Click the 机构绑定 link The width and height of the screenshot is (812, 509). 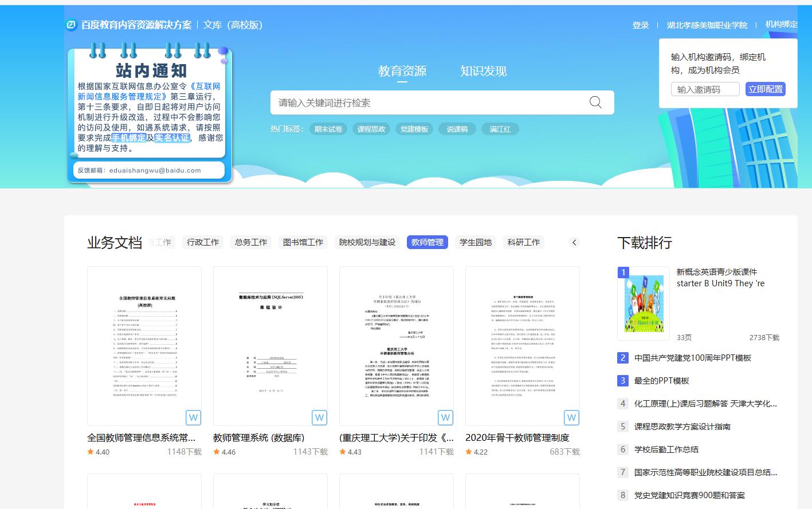click(x=781, y=25)
